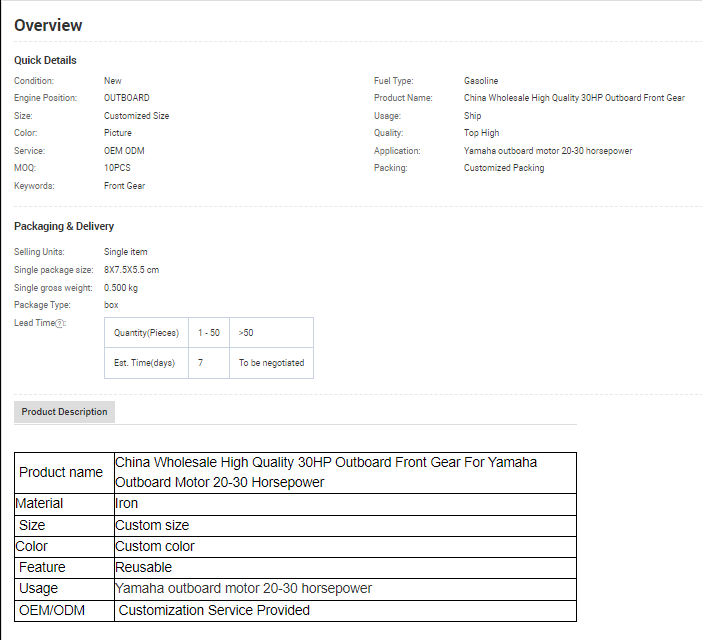Click the Packaging & Delivery section heading
This screenshot has width=702, height=640.
64,226
